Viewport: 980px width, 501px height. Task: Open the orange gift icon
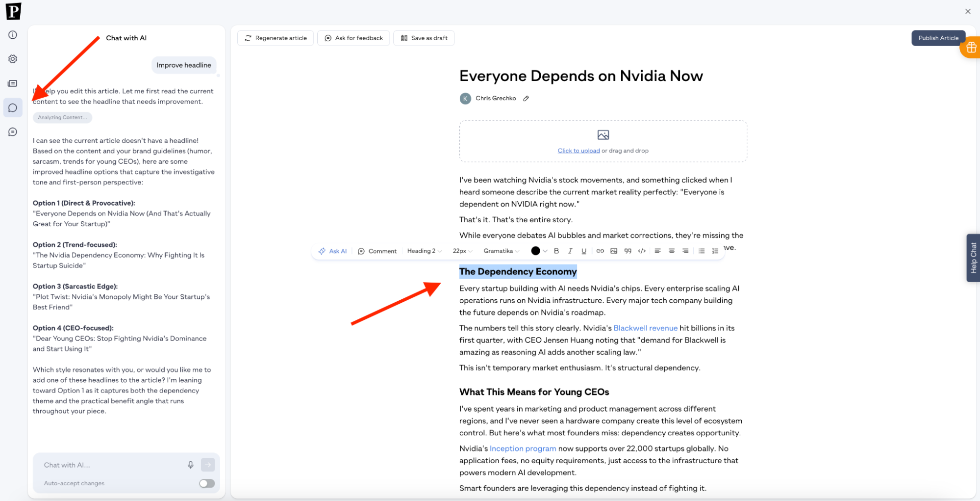click(x=971, y=48)
